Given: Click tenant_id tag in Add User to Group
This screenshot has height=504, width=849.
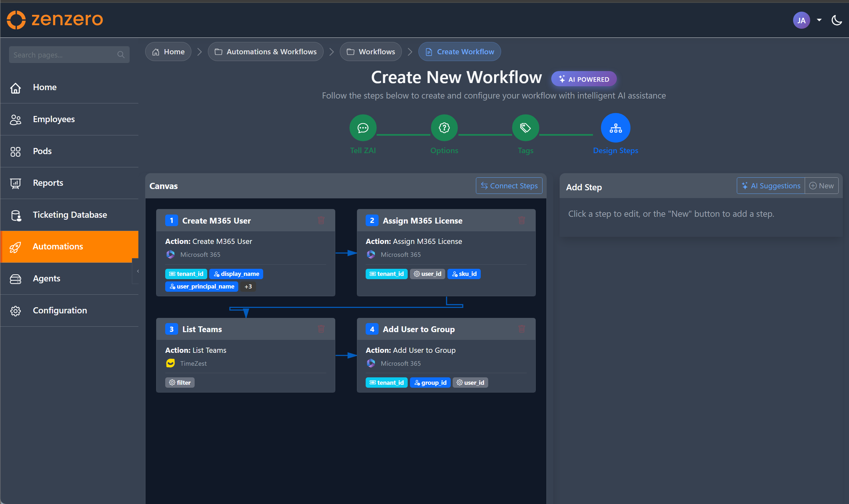Looking at the screenshot, I should (x=386, y=383).
